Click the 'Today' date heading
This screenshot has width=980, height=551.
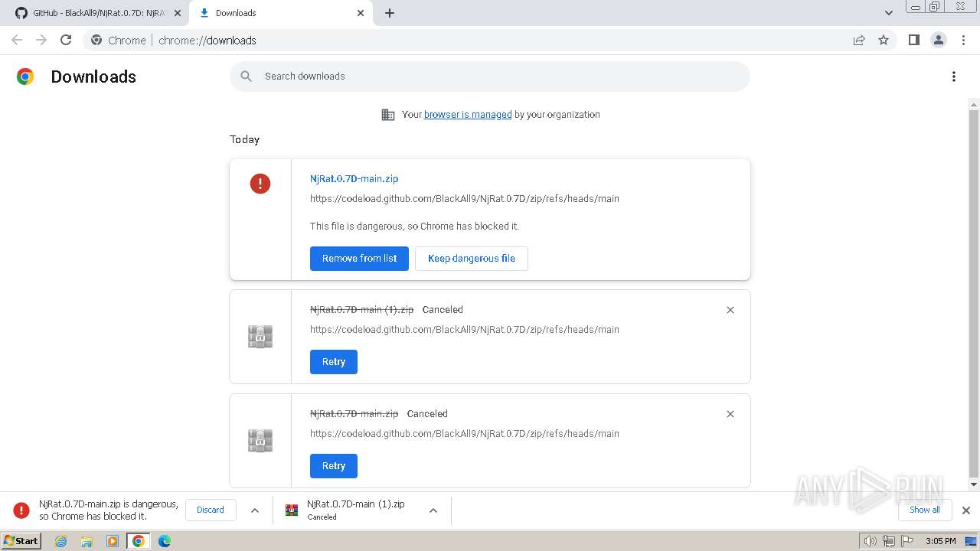pyautogui.click(x=244, y=139)
